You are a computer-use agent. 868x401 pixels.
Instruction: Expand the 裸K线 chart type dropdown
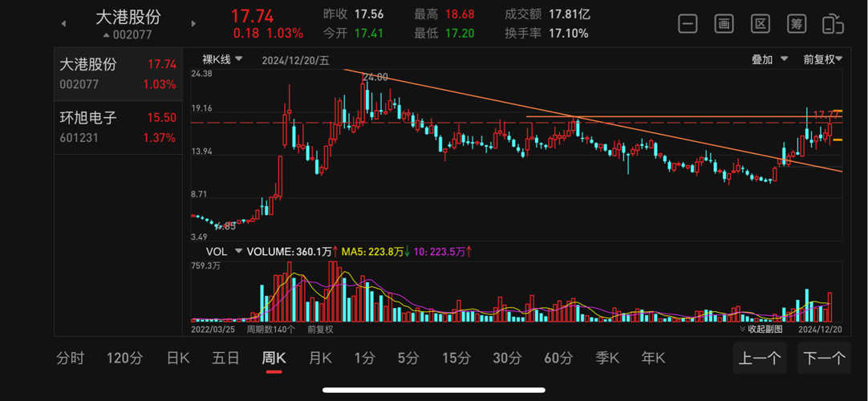click(x=222, y=59)
